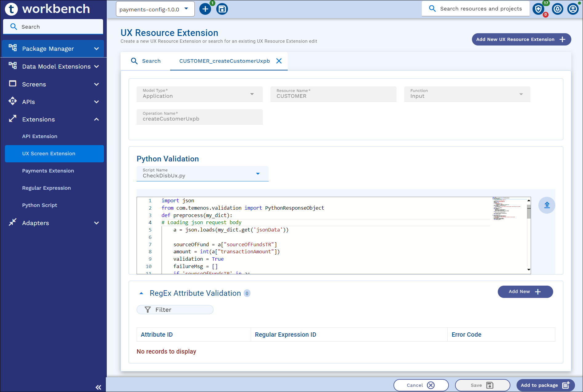This screenshot has width=583, height=392.
Task: Click the add new project plus icon
Action: click(205, 9)
